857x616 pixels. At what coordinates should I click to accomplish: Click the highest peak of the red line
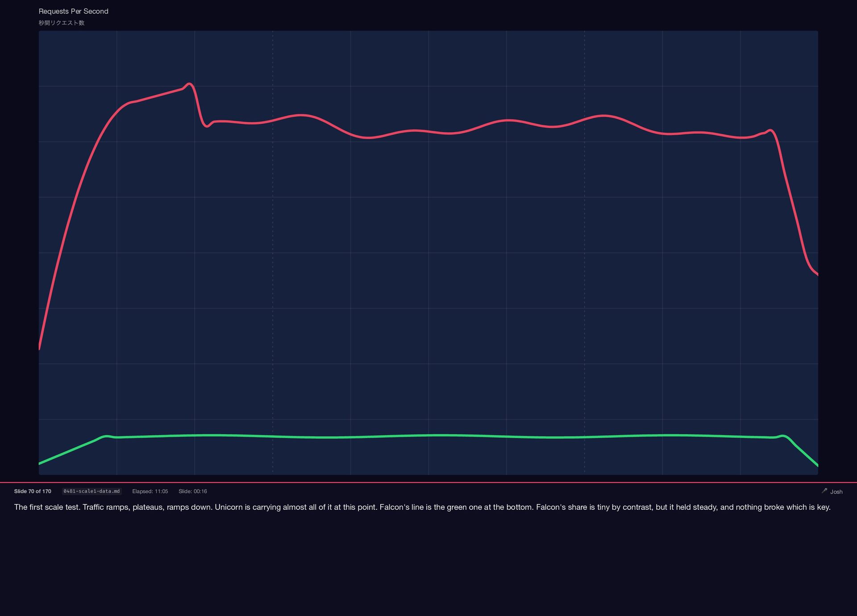point(189,84)
